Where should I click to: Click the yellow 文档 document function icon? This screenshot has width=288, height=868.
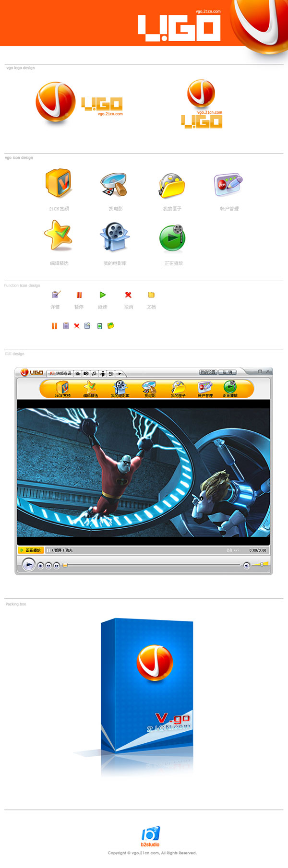(x=151, y=295)
